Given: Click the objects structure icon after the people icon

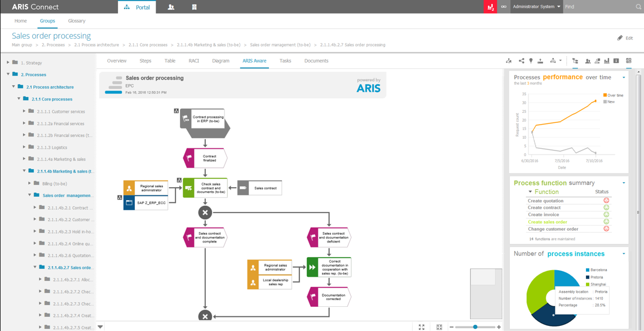Looking at the screenshot, I should pyautogui.click(x=597, y=61).
